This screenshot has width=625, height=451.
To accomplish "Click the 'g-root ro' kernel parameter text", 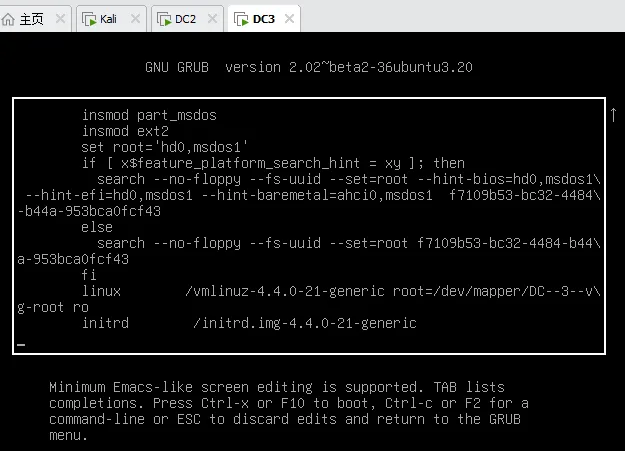I will click(53, 307).
